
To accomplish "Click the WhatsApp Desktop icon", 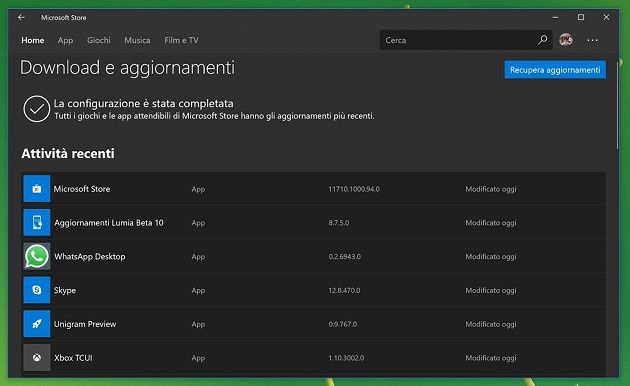I will click(37, 256).
